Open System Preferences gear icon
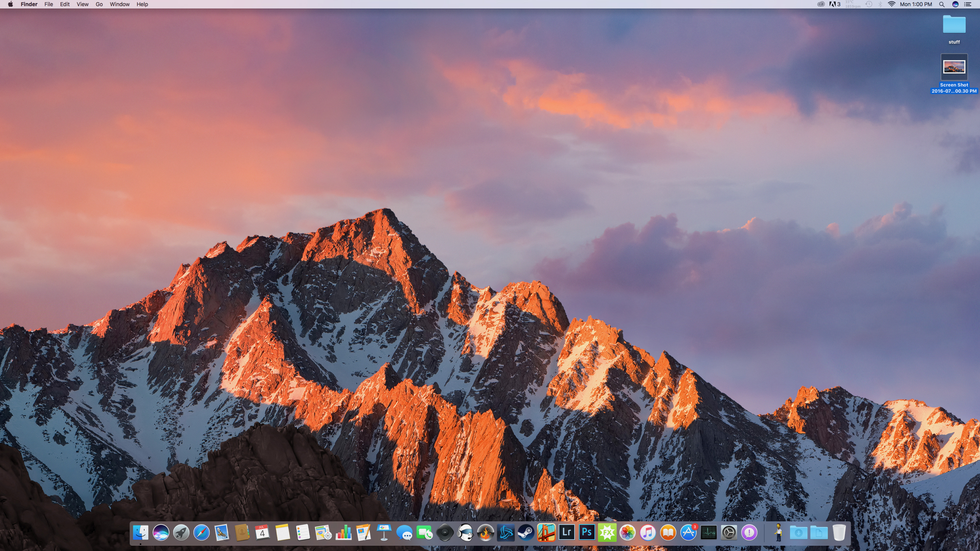980x551 pixels. point(729,532)
